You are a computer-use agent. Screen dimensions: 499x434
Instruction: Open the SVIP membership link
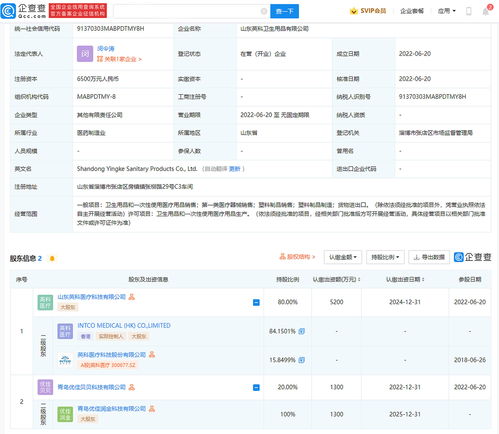coord(373,11)
